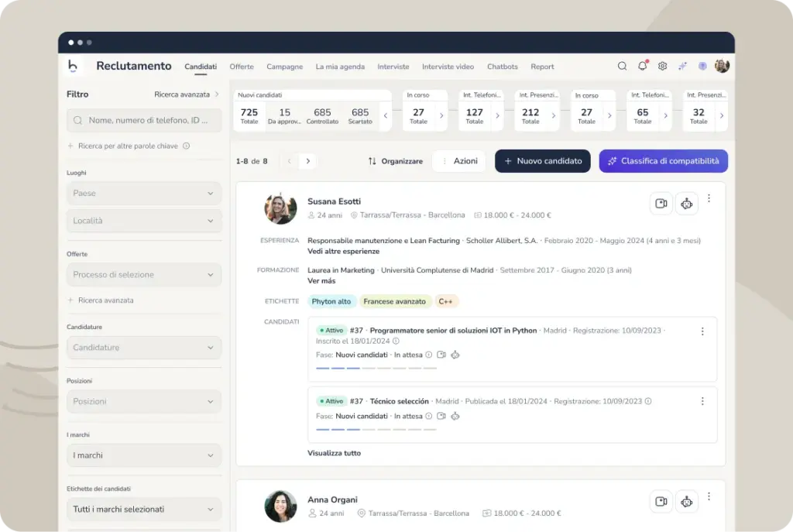Expand the first In corso 27 stat card
793x532 pixels.
coord(441,116)
